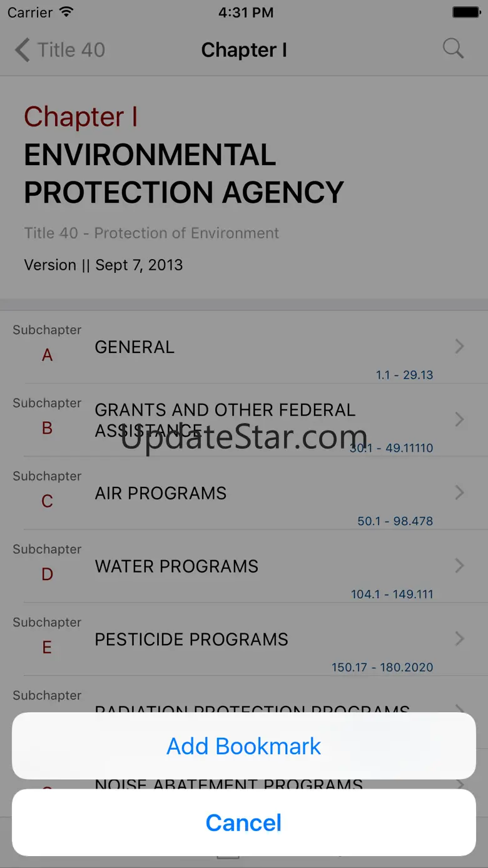The image size is (488, 868).
Task: Expand the GENERAL row chevron
Action: [460, 346]
